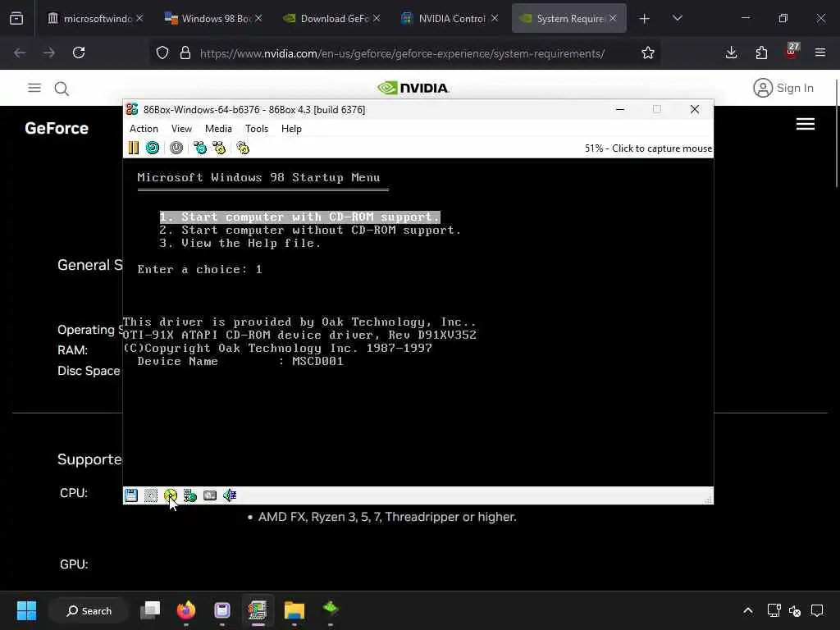Click the Sign In link
The image size is (840, 630).
[x=783, y=88]
